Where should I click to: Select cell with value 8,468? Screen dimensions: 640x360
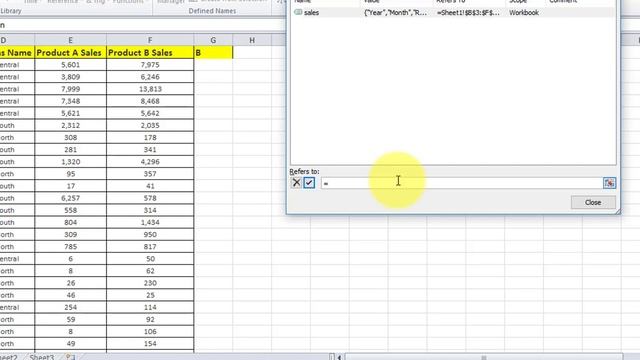click(x=150, y=101)
